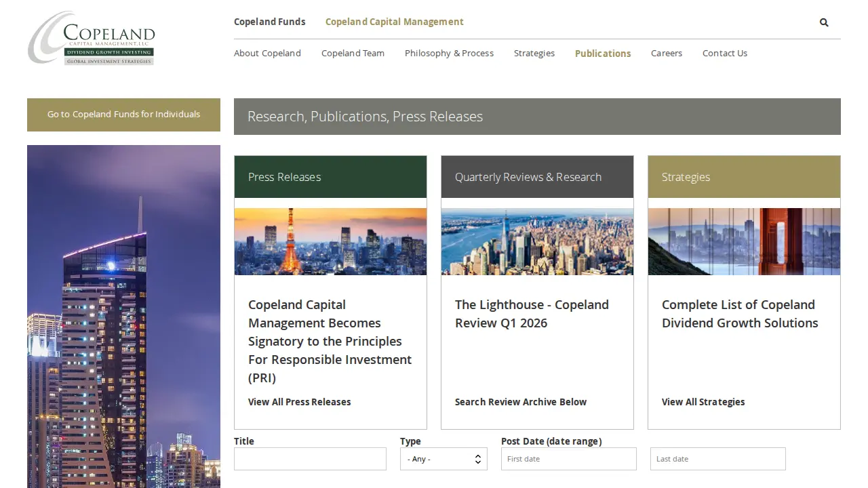868x488 pixels.
Task: Select the Copeland Capital Management top tab
Action: point(395,22)
